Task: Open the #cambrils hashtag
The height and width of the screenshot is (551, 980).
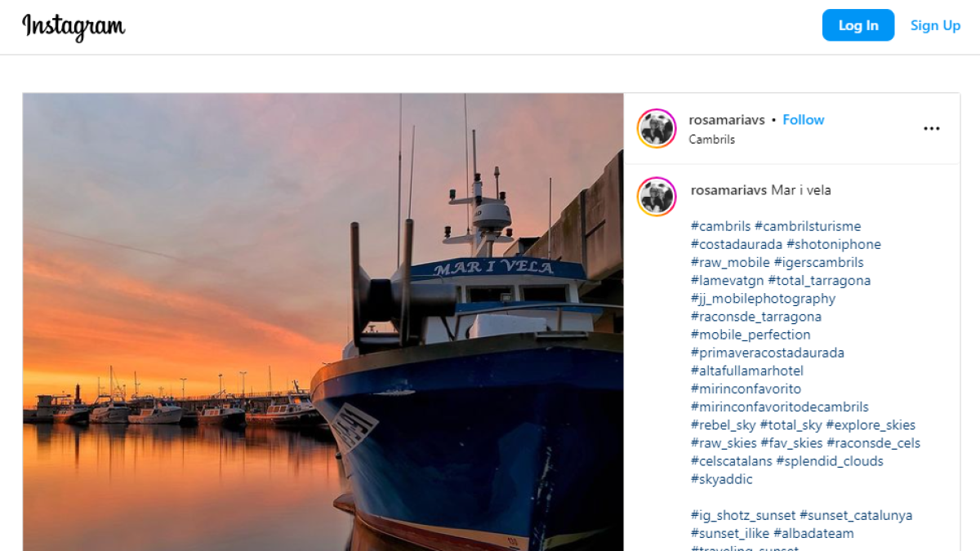Action: 719,225
